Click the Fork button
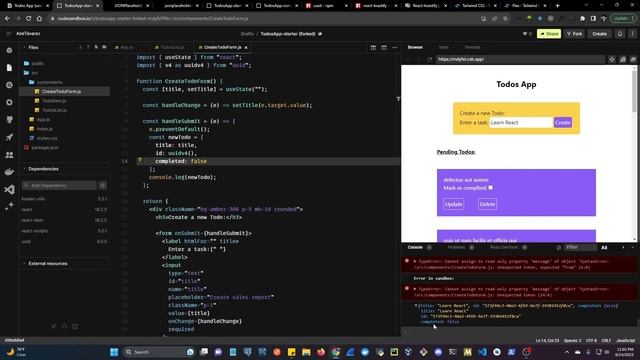Screen dimensions: 640x360 coord(574,34)
